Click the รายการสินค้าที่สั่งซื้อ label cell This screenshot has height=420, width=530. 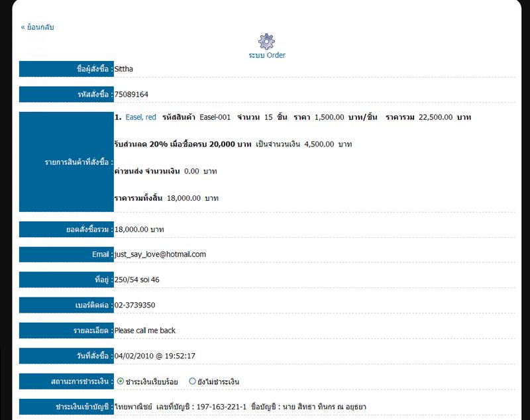[66, 162]
